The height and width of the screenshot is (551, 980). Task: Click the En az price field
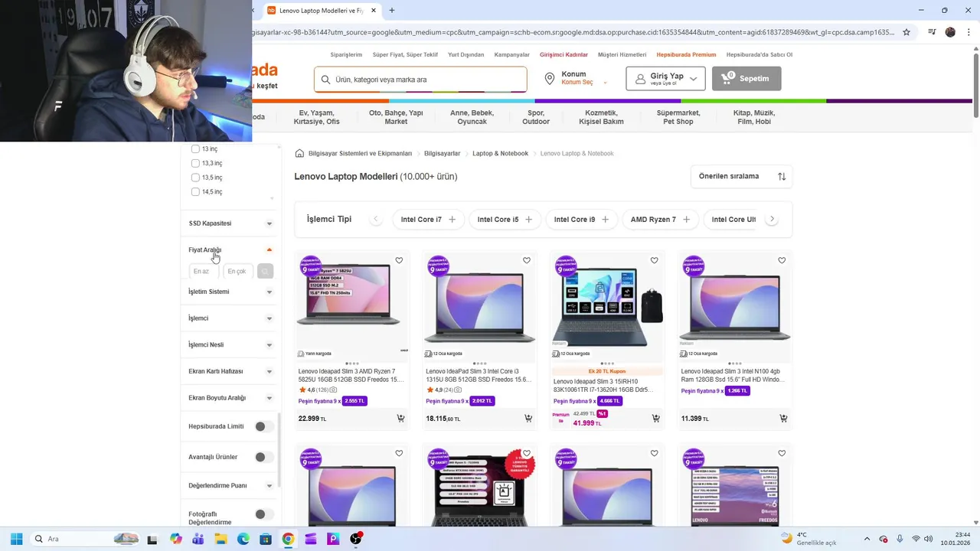point(204,271)
